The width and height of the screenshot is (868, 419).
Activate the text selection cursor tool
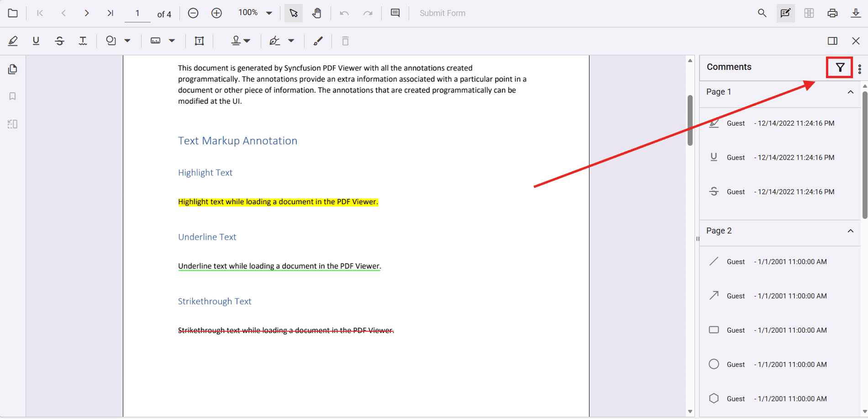click(x=294, y=13)
